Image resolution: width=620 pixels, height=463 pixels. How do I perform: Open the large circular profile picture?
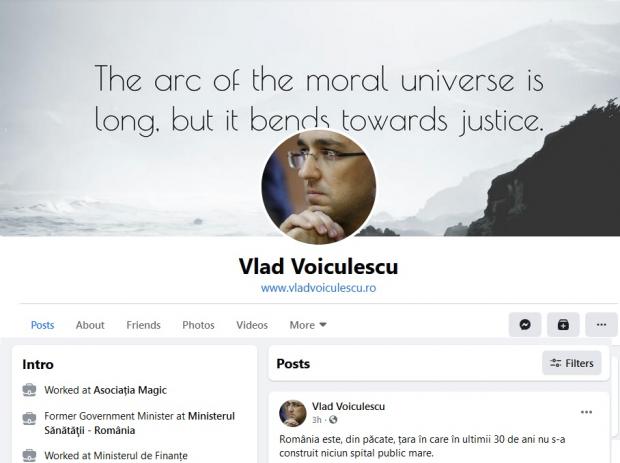click(319, 187)
